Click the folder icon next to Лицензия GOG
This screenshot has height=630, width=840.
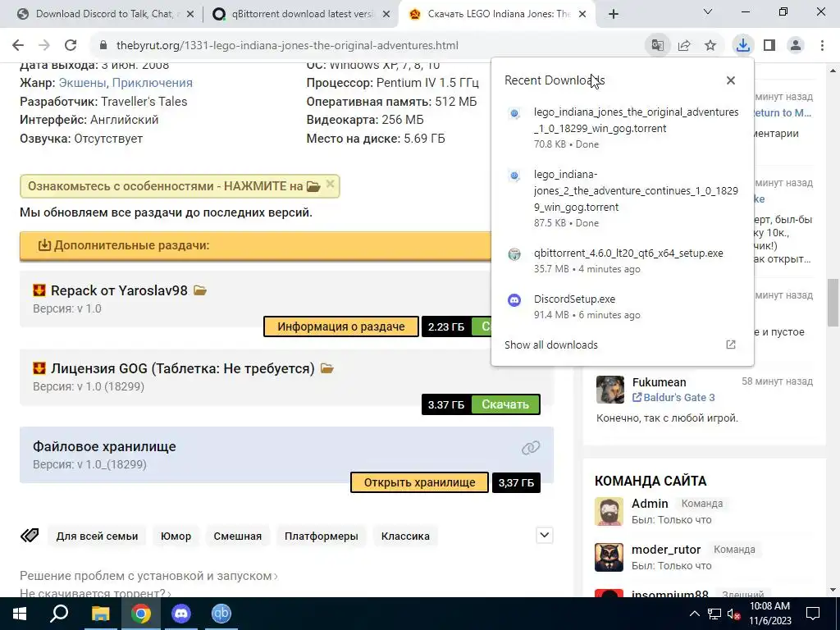coord(326,368)
